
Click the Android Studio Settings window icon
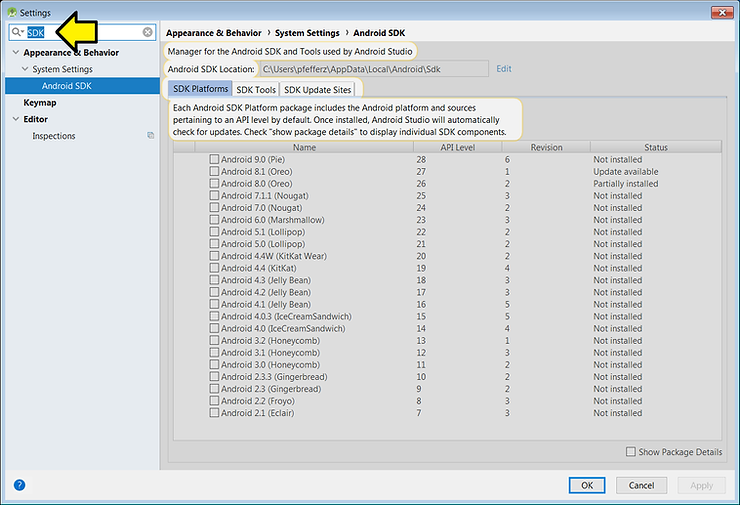(x=12, y=11)
